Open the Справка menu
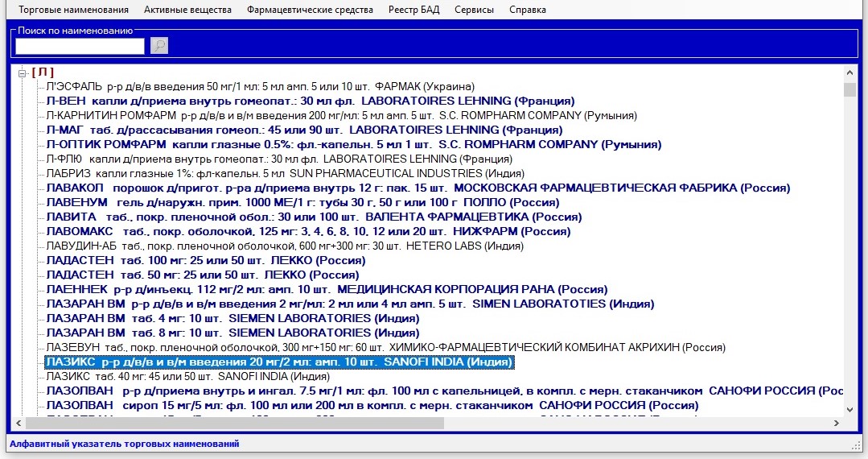Image resolution: width=868 pixels, height=459 pixels. [x=528, y=10]
